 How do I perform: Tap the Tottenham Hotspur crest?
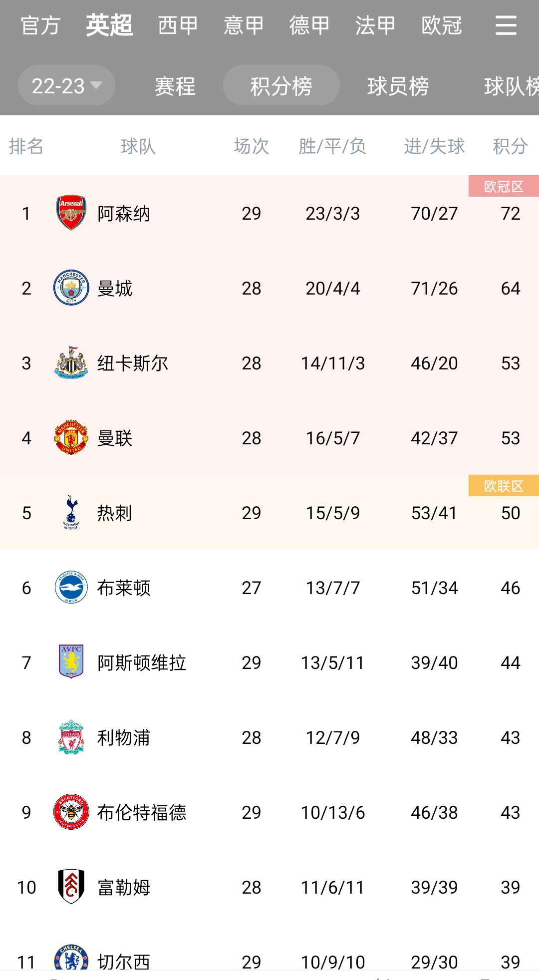pyautogui.click(x=71, y=512)
